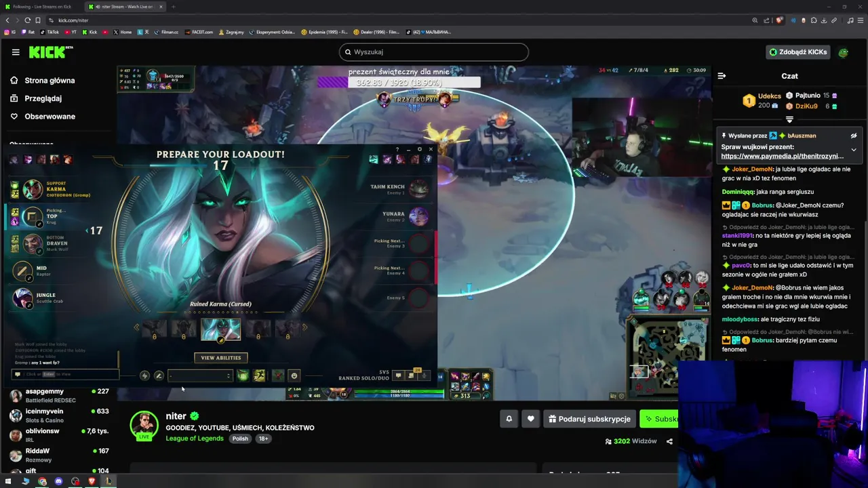Expand the chat leaderboard with chevron

coord(789,119)
